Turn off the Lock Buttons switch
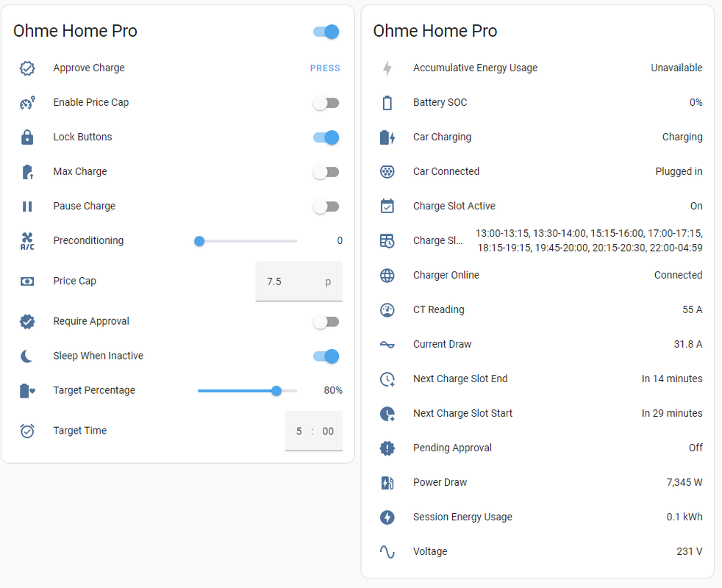The image size is (722, 588). (326, 137)
